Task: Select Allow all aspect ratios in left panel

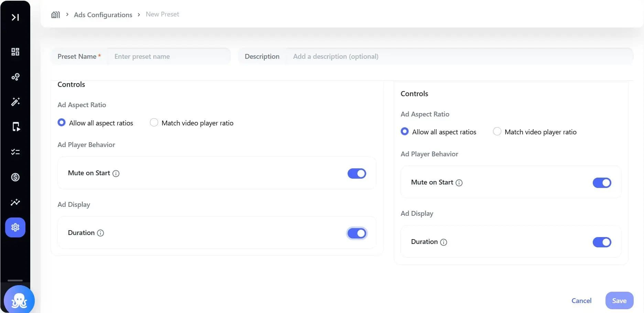Action: pyautogui.click(x=62, y=123)
